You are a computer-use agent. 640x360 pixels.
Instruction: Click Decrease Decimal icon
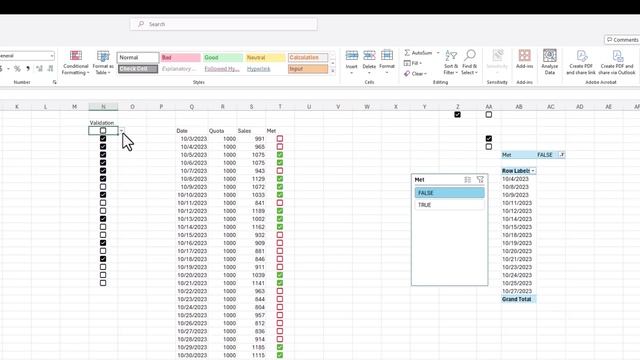coord(50,69)
